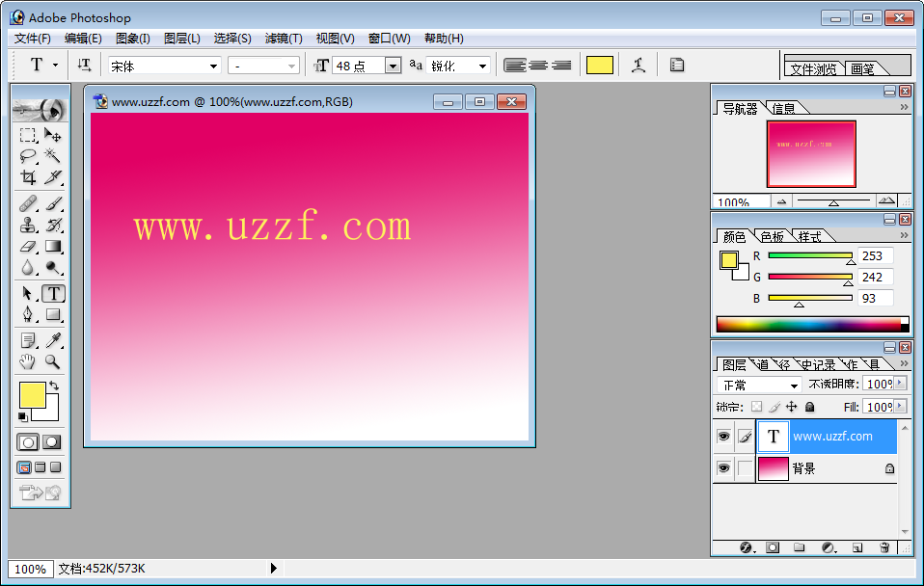Viewport: 924px width, 586px height.
Task: Create new fill or adjustment layer
Action: pos(829,547)
